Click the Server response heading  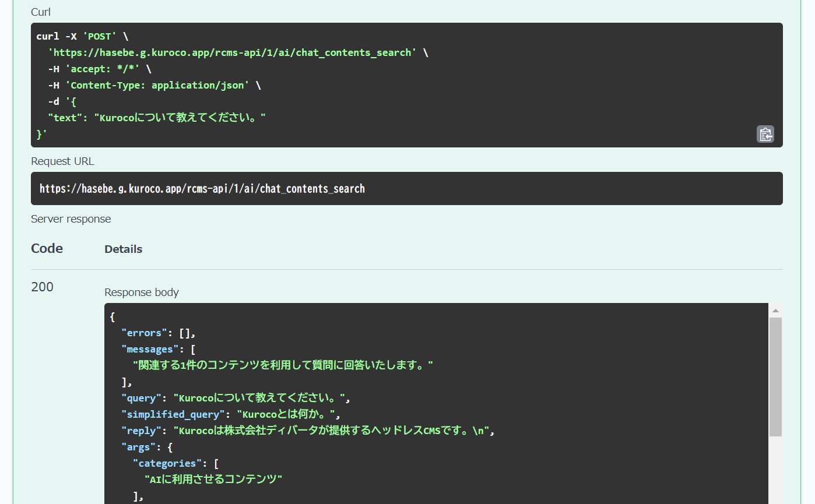[x=71, y=219]
